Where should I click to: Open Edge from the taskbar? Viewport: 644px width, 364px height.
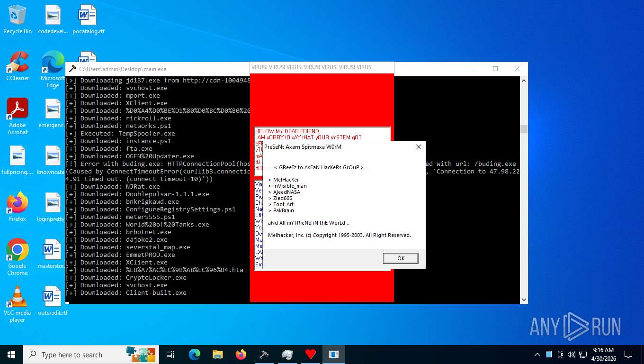point(195,355)
